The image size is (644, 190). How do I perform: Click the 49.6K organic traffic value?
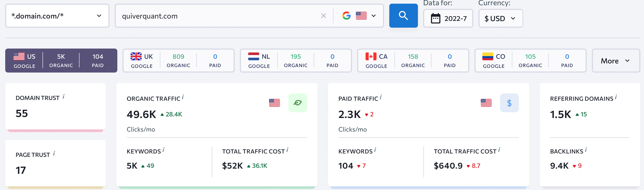141,114
